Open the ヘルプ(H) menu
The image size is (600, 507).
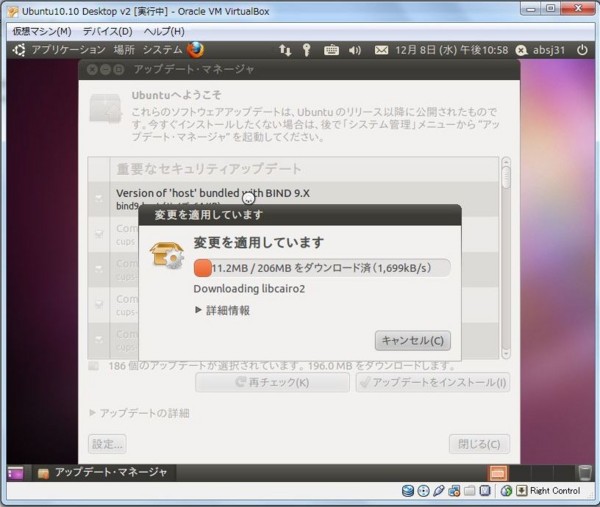pyautogui.click(x=164, y=31)
